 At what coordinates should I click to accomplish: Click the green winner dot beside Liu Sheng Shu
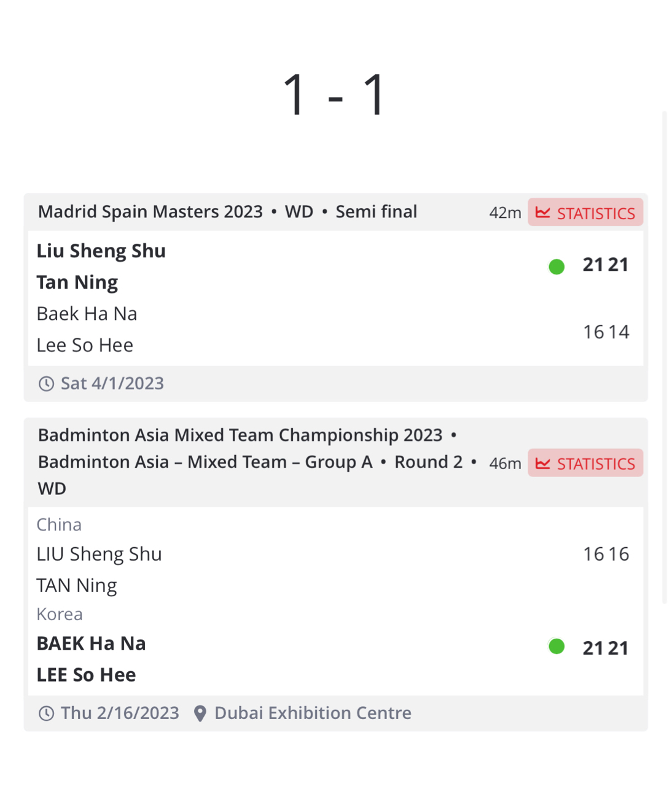click(557, 266)
